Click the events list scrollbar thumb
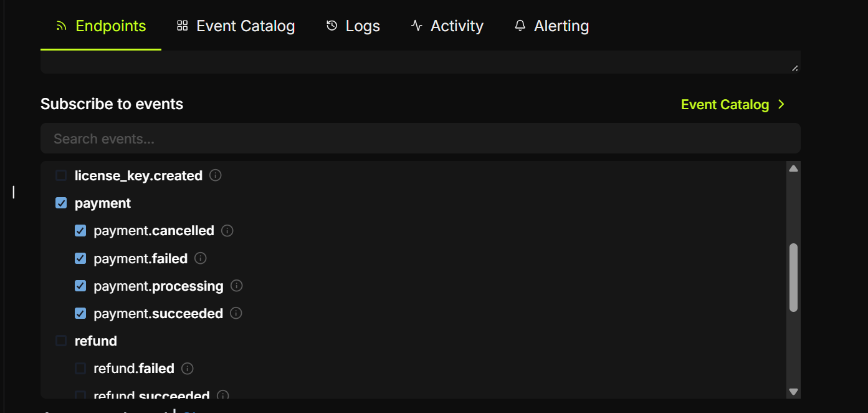 [x=793, y=278]
